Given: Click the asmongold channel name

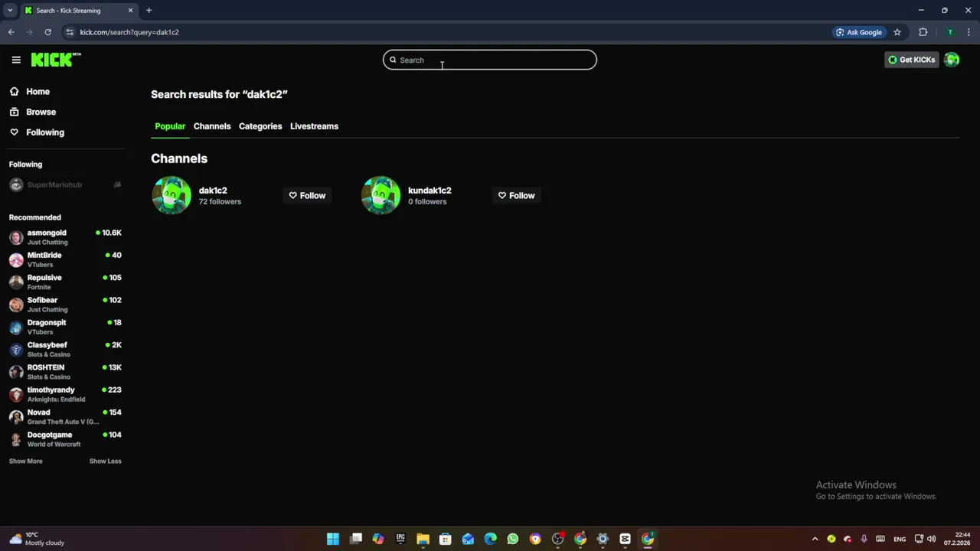Looking at the screenshot, I should point(47,233).
